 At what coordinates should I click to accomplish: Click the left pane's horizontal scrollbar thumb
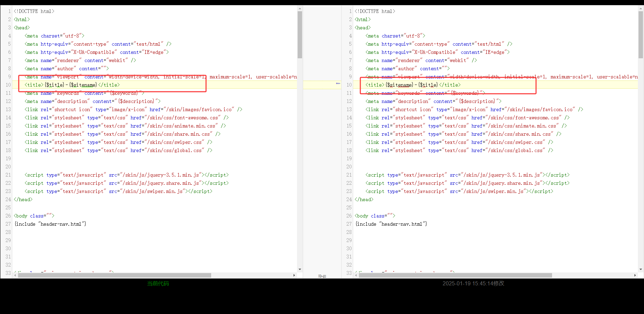coord(114,275)
